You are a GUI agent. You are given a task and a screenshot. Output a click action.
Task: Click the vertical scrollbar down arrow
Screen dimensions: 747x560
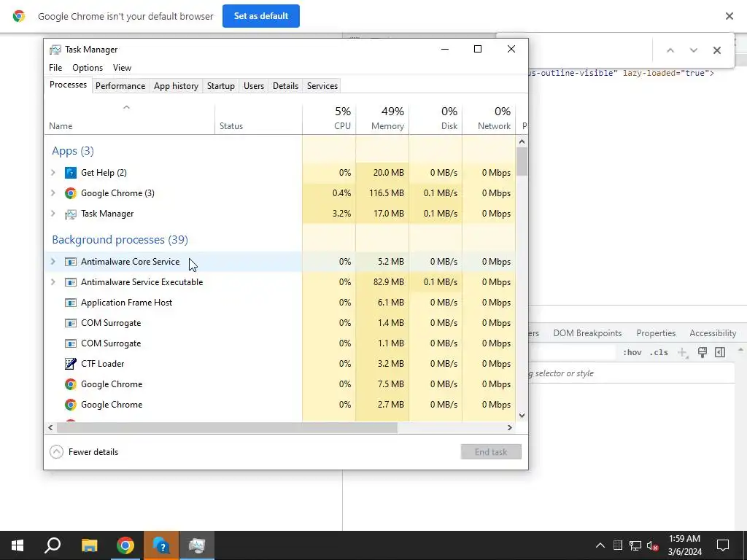coord(522,415)
